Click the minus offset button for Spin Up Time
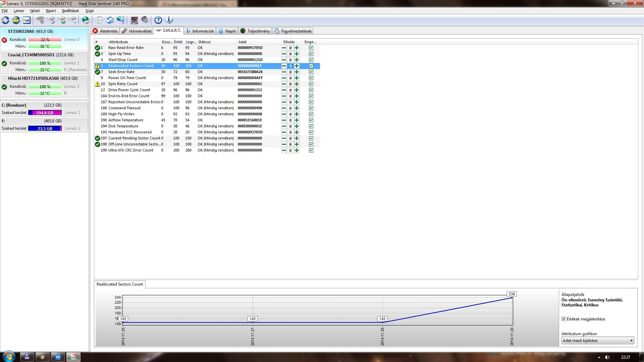The height and width of the screenshot is (362, 644). click(284, 54)
